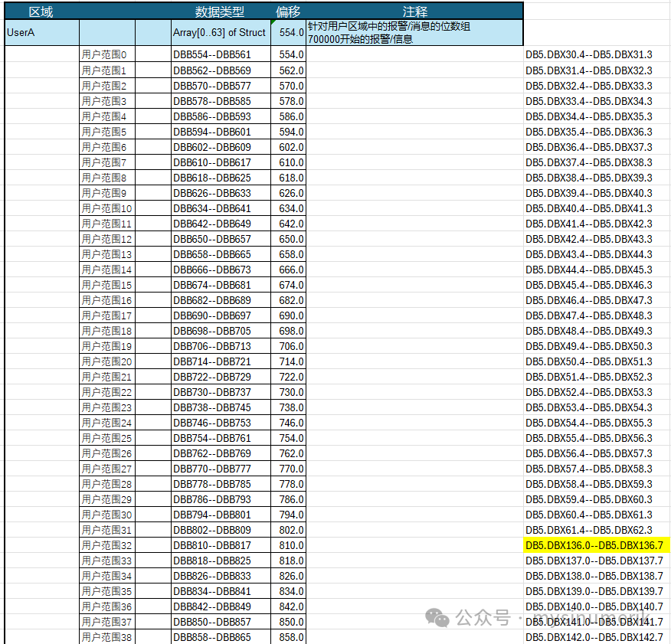Select the 偏移 header cell
The width and height of the screenshot is (671, 644).
288,11
